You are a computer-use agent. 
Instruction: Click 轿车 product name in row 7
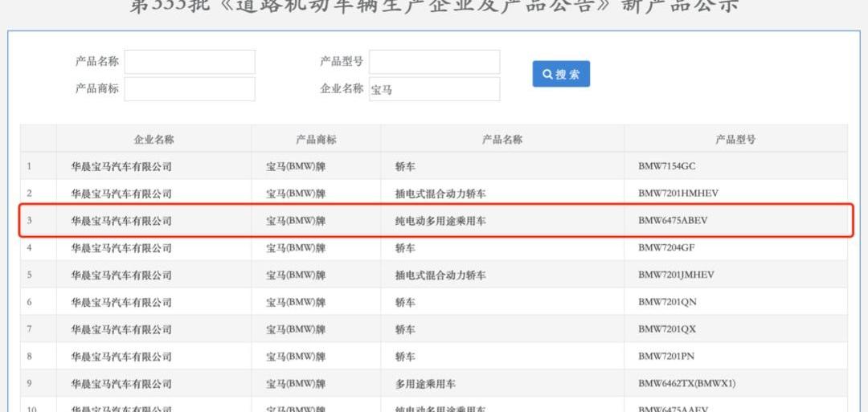point(405,329)
